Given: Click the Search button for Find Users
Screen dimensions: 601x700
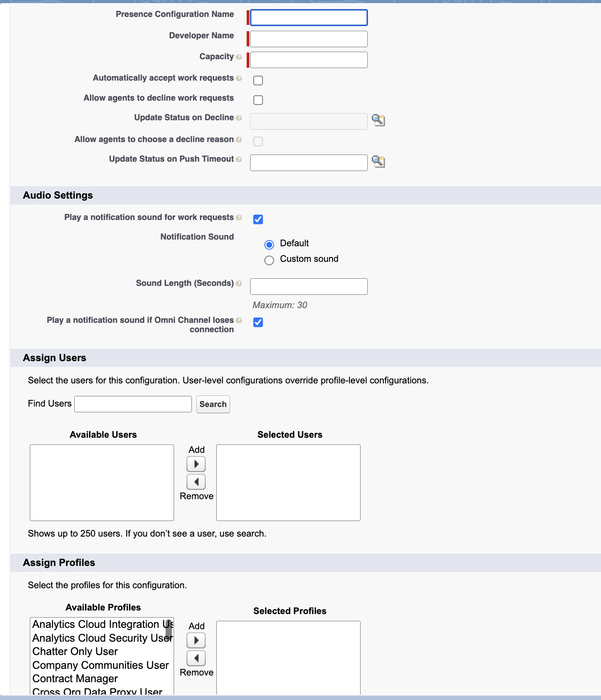Looking at the screenshot, I should click(x=213, y=404).
